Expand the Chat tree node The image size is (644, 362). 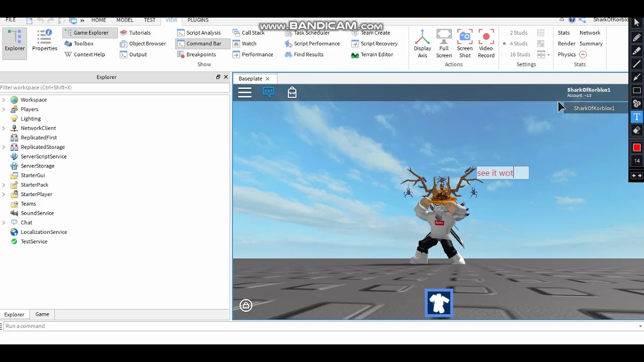4,223
